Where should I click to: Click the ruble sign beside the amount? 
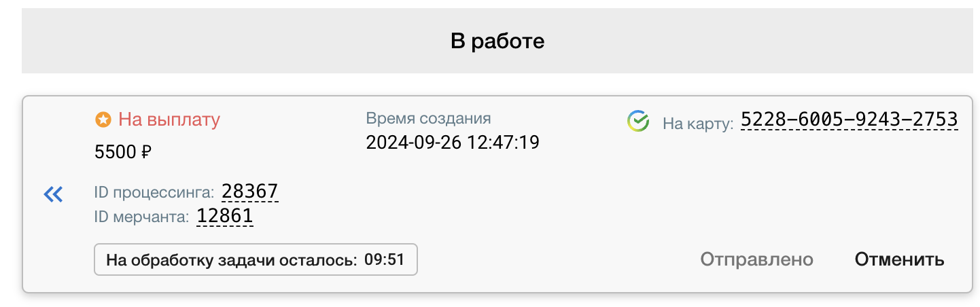(146, 152)
